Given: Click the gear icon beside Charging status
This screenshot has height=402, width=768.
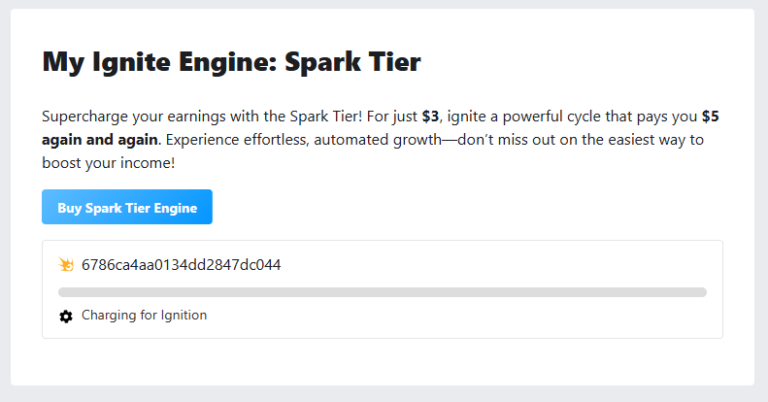Looking at the screenshot, I should click(66, 316).
